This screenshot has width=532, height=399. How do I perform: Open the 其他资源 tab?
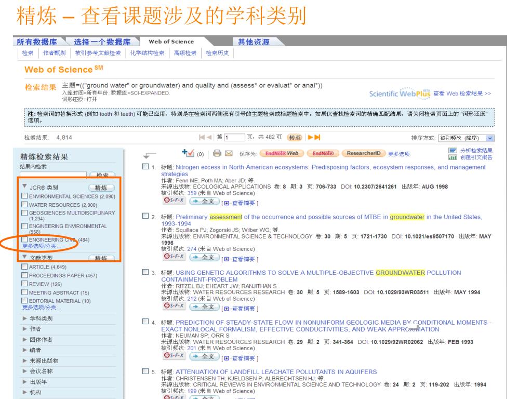254,42
